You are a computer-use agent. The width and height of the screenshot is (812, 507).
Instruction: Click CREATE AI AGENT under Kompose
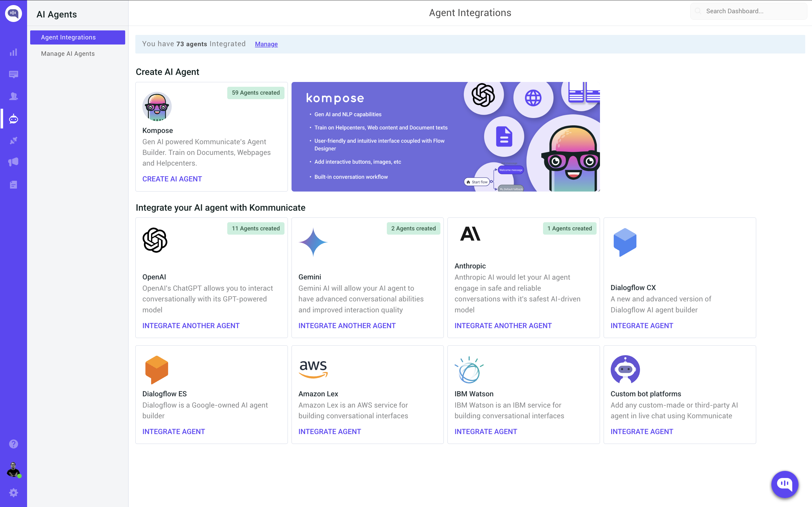click(x=172, y=179)
